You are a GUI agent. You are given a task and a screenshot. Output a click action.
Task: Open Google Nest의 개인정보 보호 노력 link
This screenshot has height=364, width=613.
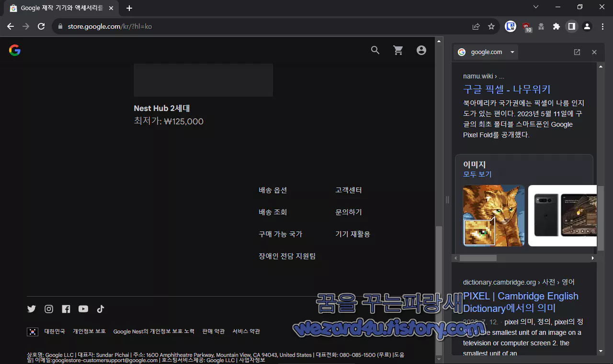pyautogui.click(x=154, y=331)
